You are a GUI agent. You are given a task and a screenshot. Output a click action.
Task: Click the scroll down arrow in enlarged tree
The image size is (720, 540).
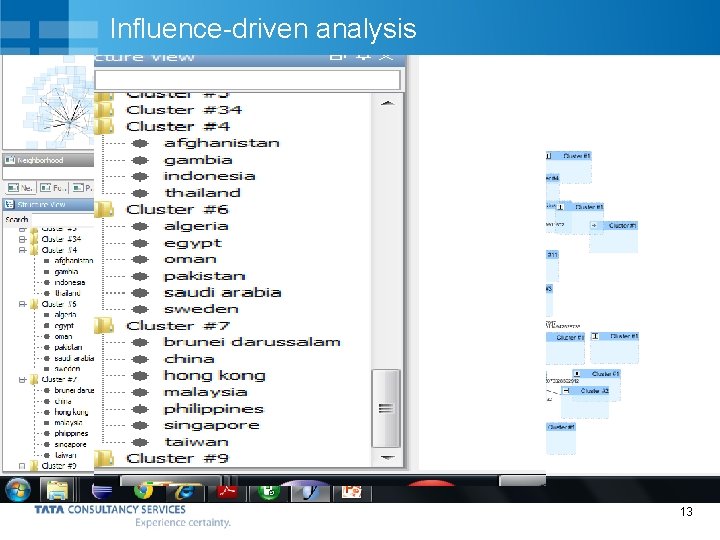click(387, 457)
